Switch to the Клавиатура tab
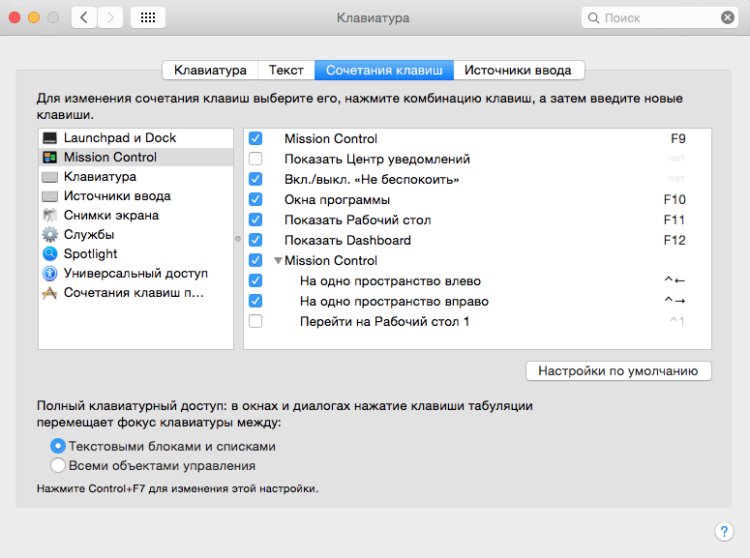This screenshot has width=750, height=558. [x=210, y=70]
